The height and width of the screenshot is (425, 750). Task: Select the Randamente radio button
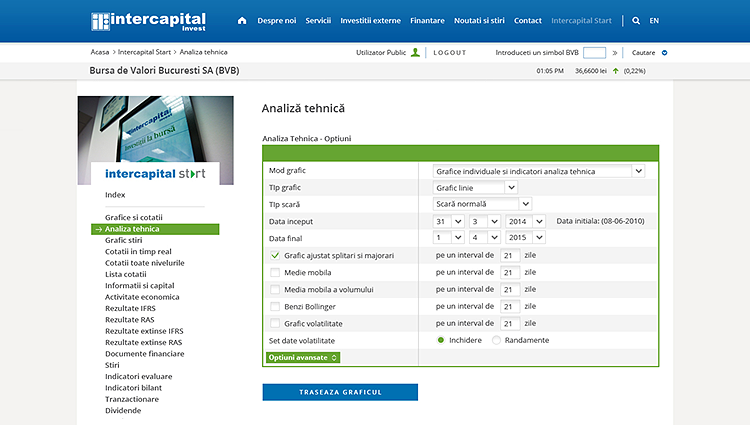[496, 340]
